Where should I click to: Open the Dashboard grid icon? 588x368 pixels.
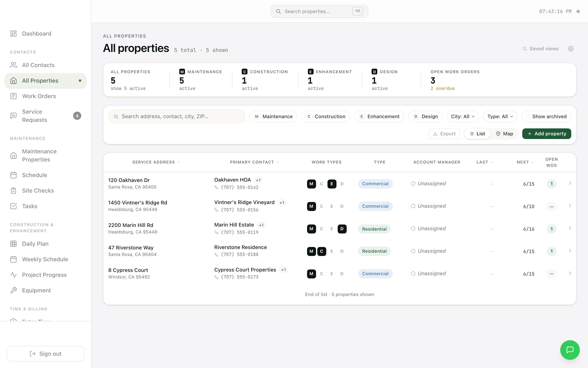(13, 34)
